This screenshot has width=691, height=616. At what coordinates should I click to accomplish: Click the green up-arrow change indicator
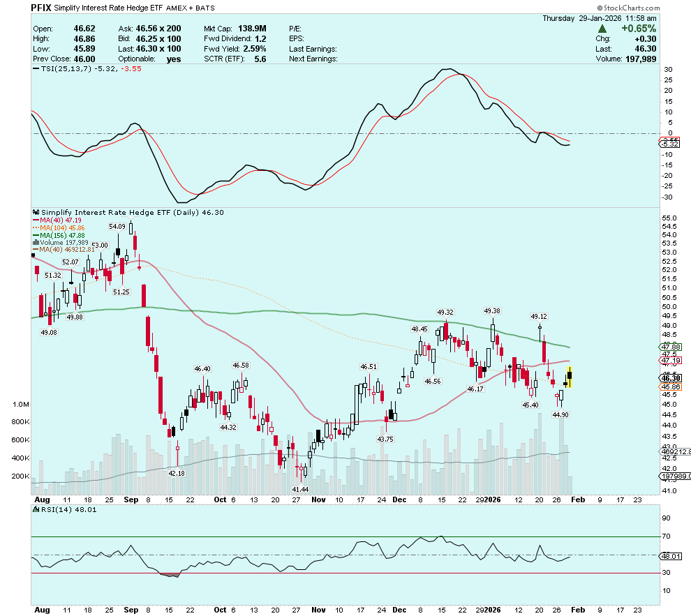pos(602,29)
